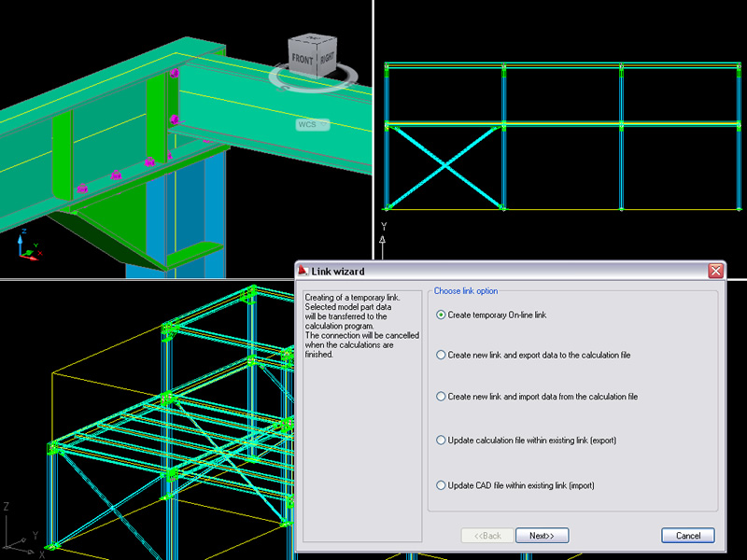The image size is (747, 560).
Task: Select Update CAD file within existing link (import)
Action: 442,485
